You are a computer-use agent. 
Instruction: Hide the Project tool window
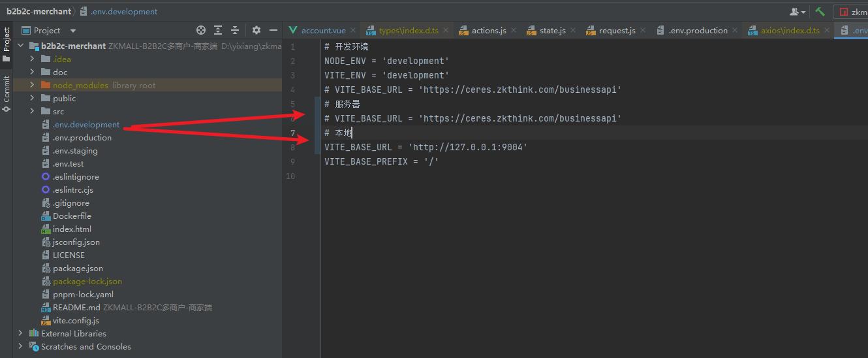click(273, 30)
